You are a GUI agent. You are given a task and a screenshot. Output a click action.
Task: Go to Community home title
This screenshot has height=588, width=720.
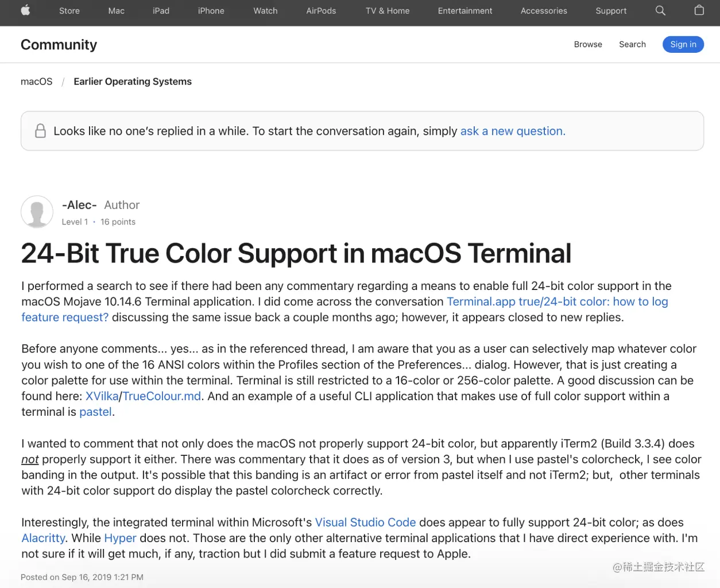click(59, 45)
